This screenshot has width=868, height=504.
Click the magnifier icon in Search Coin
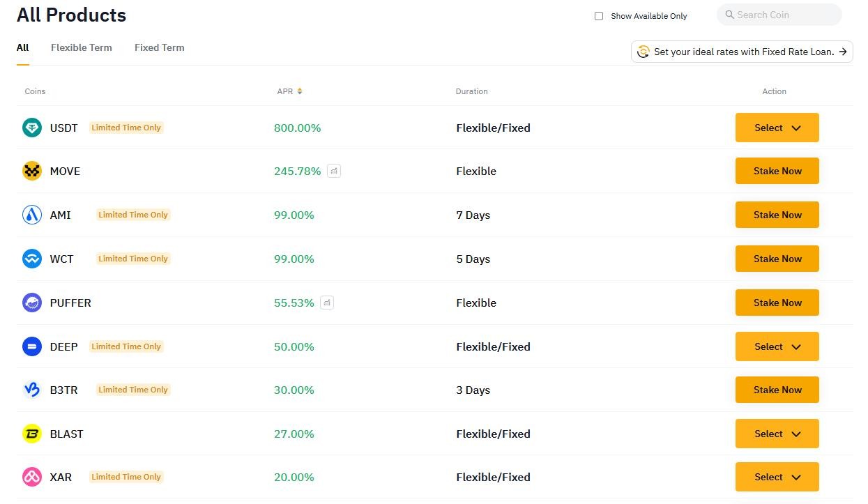click(x=730, y=15)
